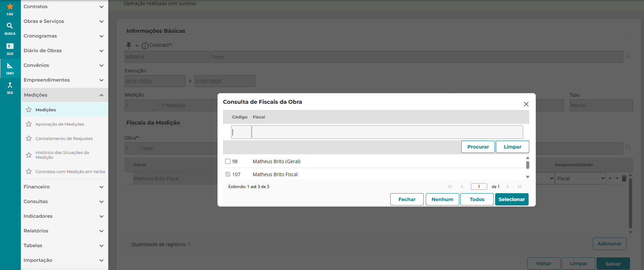
Task: Go to next page in dialog pagination
Action: pyautogui.click(x=507, y=187)
